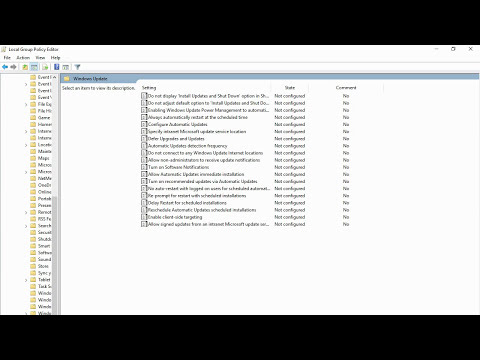Image resolution: width=480 pixels, height=360 pixels.
Task: Open the Action menu
Action: coord(23,58)
